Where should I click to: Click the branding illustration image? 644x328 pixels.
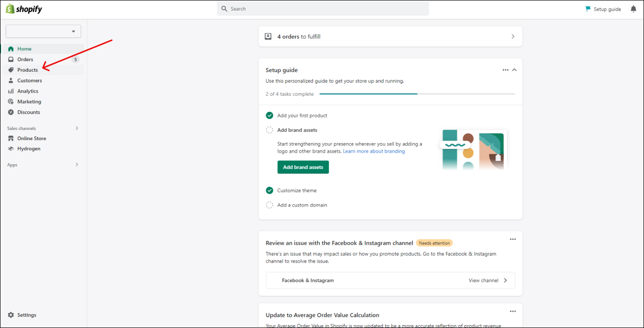point(473,149)
